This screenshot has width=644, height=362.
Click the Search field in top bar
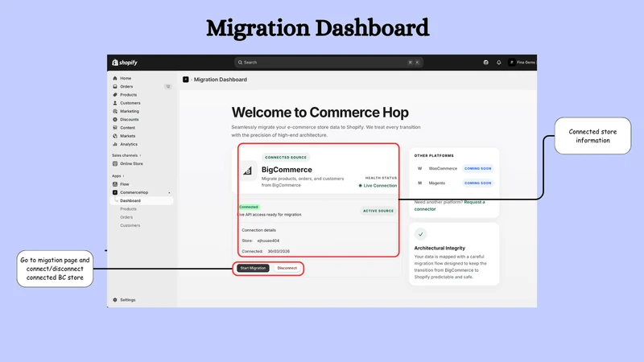[x=328, y=63]
